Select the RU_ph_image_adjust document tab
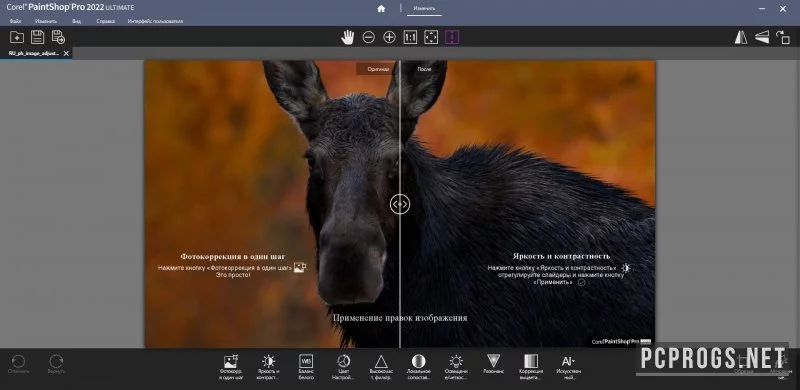 pyautogui.click(x=34, y=53)
